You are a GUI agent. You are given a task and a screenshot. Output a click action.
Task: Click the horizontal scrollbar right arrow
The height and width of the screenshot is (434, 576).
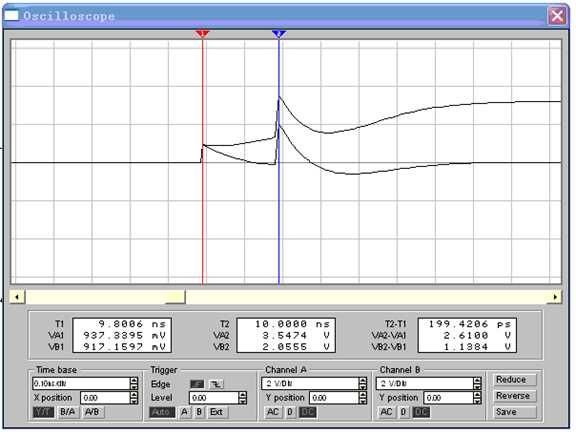pyautogui.click(x=555, y=297)
